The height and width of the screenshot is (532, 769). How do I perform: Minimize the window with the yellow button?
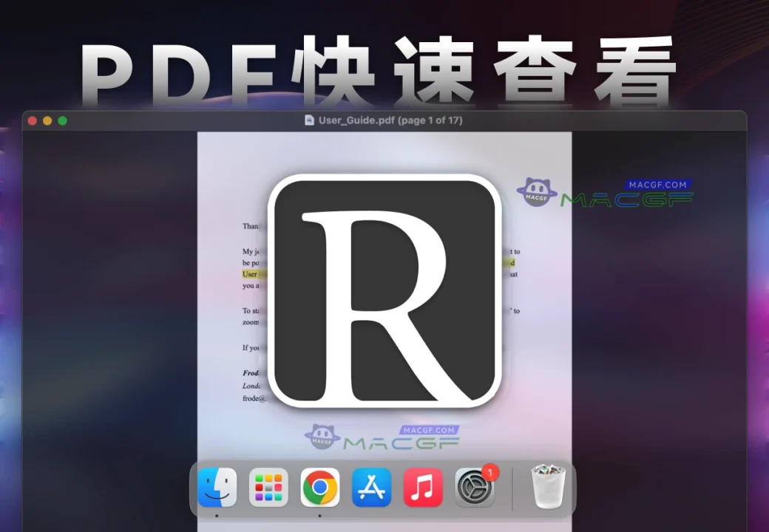(x=47, y=120)
